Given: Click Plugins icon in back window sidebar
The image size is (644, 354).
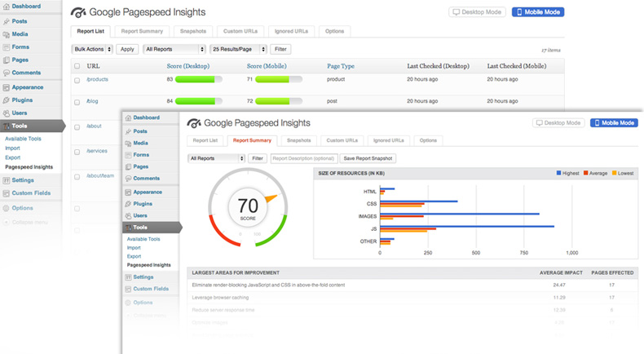Looking at the screenshot, I should [x=7, y=100].
